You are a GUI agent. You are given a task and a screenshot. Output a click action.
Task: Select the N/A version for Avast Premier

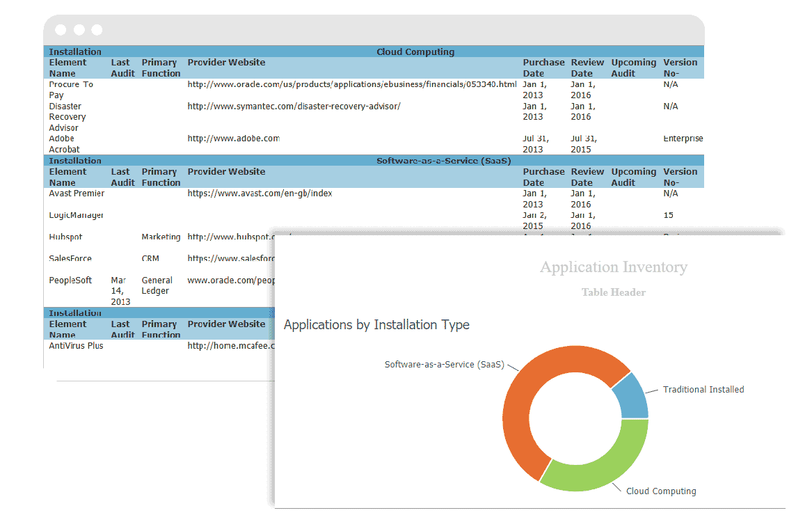(671, 193)
